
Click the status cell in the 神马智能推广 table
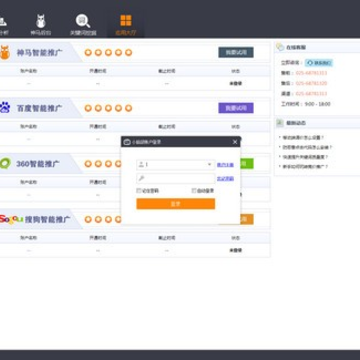click(236, 84)
